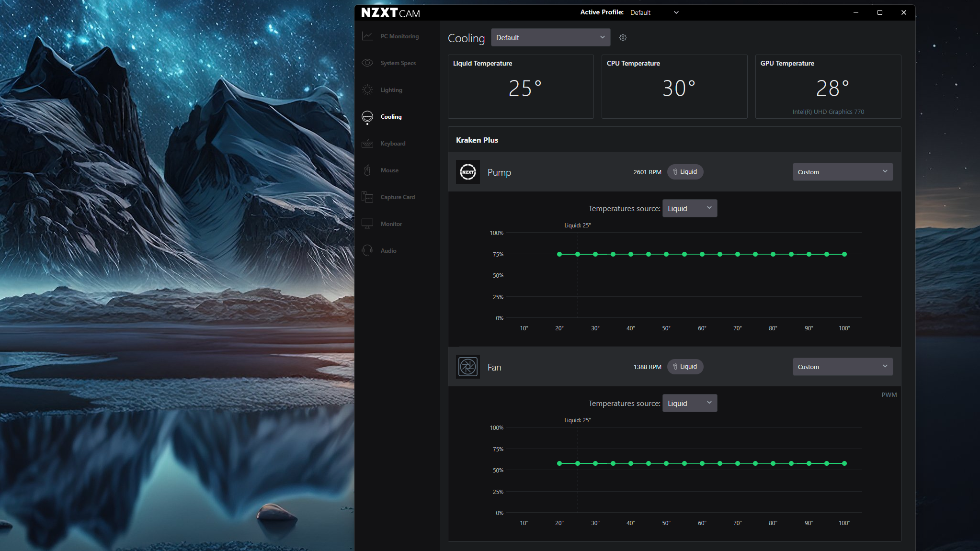Click the NZXT pump device icon
Screen dimensions: 980x551
click(x=468, y=172)
